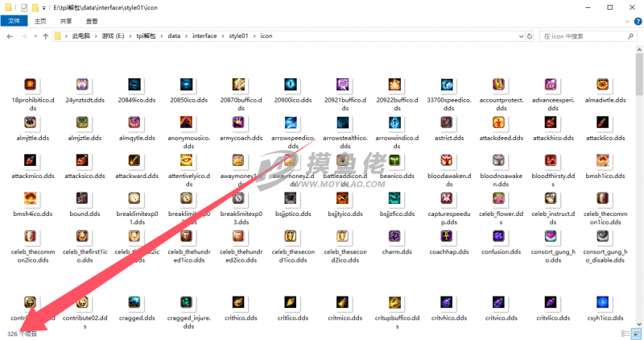Select the arrowwindico.dds file icon
The image size is (644, 340).
[x=394, y=122]
